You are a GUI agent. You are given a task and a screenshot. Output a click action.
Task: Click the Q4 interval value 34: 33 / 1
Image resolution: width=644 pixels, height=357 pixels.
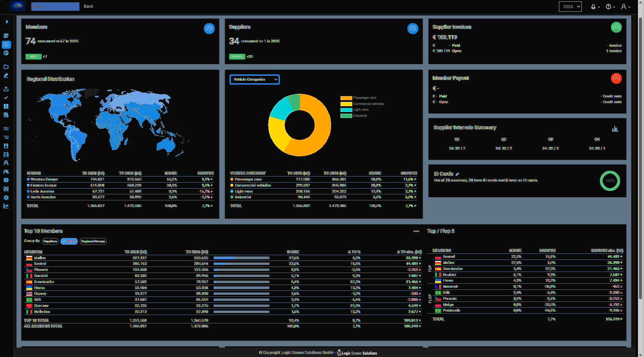597,148
